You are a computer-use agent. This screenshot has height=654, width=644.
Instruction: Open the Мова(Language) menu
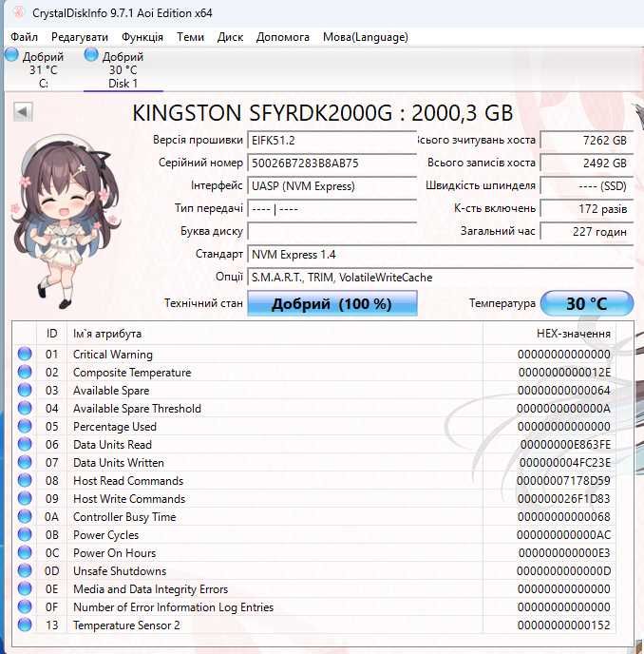366,37
